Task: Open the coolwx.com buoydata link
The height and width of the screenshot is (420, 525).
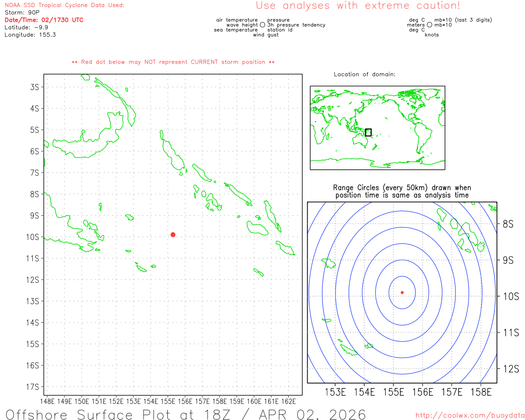Action: (470, 415)
